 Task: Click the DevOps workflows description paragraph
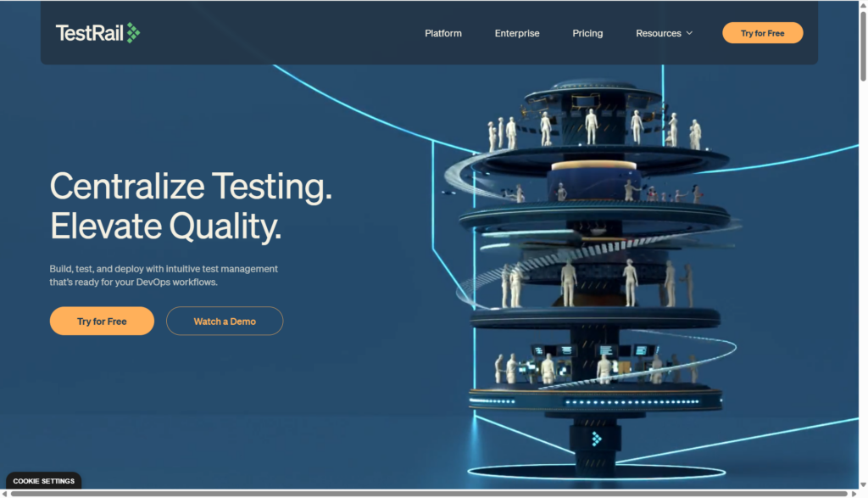164,276
